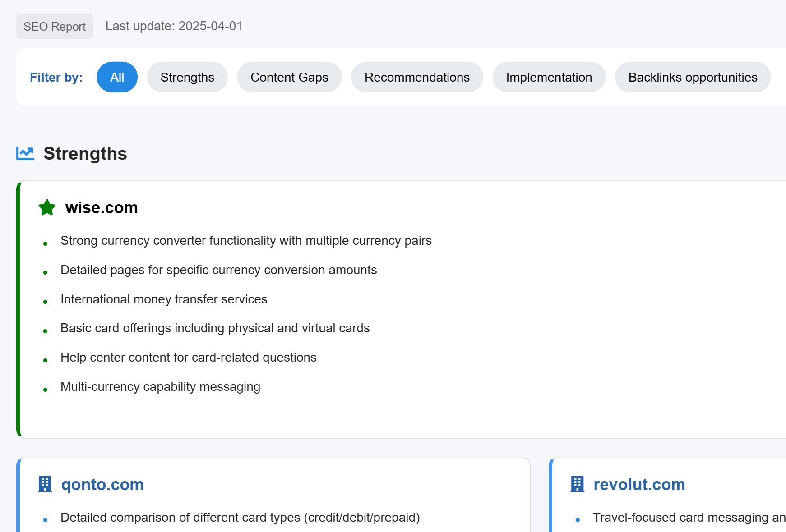The height and width of the screenshot is (532, 786).
Task: Click the Last update: 2025-04-01 text
Action: click(x=174, y=26)
